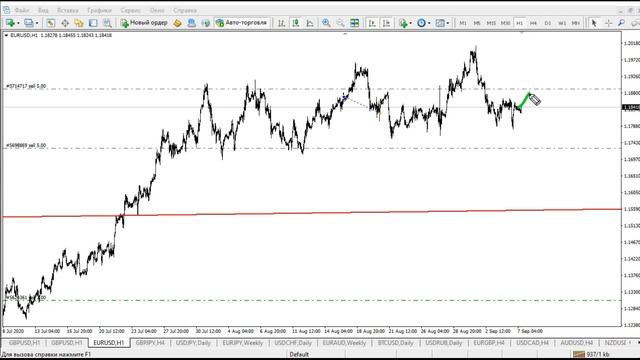Launch MetaEditor with the yellow icon
Screen dimensions: 640x360
(x=177, y=23)
